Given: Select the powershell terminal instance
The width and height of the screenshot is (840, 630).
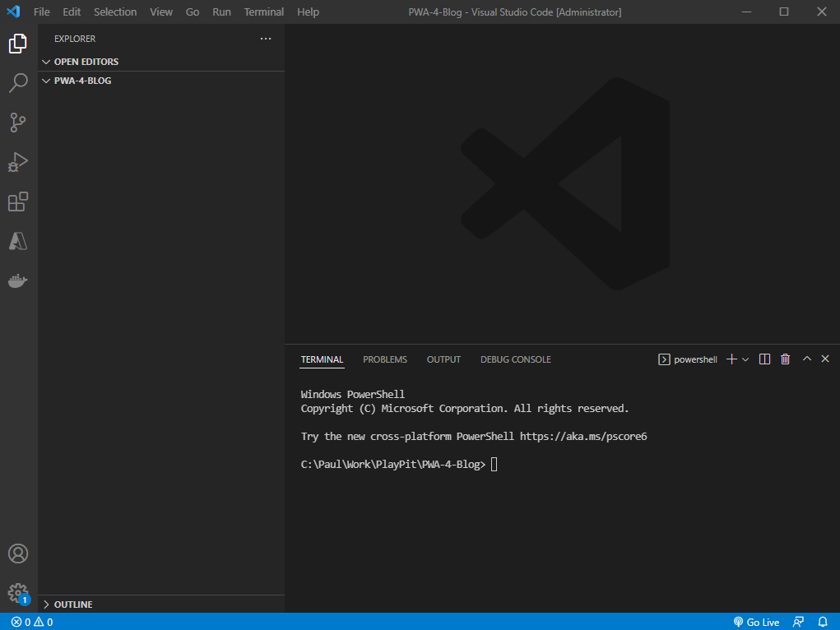Looking at the screenshot, I should click(688, 359).
